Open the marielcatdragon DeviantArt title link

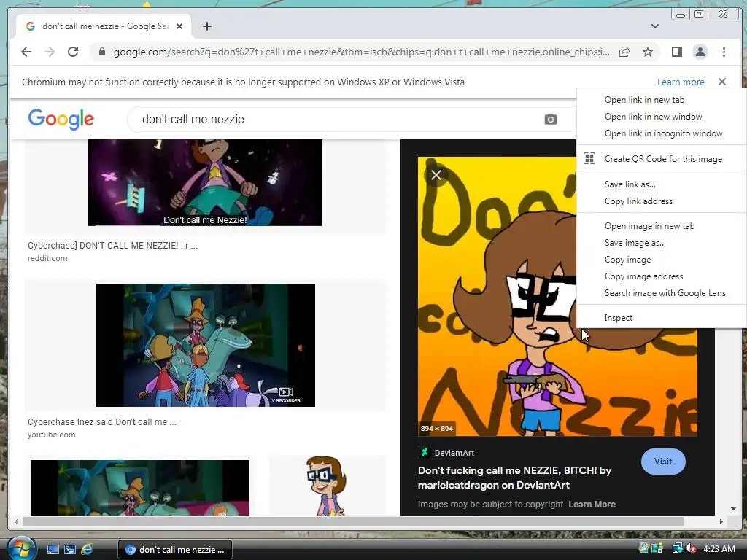pyautogui.click(x=514, y=478)
